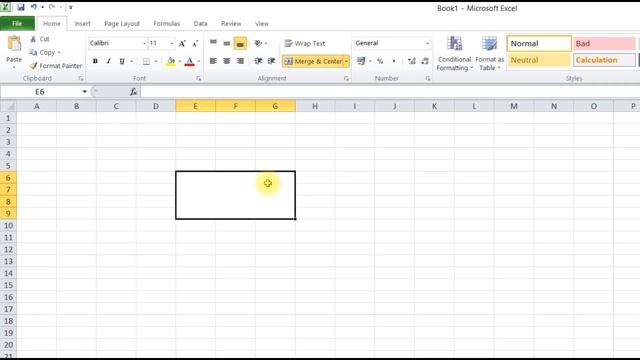This screenshot has height=360, width=640.
Task: Open the Copy options dropdown arrow
Action: click(x=59, y=53)
